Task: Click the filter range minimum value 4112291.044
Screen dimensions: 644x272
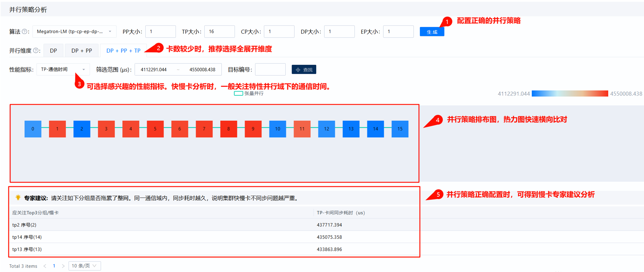Action: click(x=154, y=70)
